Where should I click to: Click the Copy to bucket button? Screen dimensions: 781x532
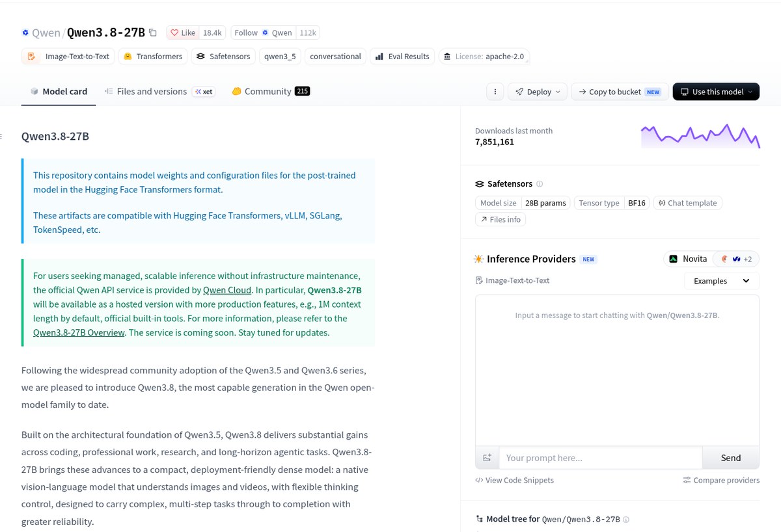(x=620, y=92)
